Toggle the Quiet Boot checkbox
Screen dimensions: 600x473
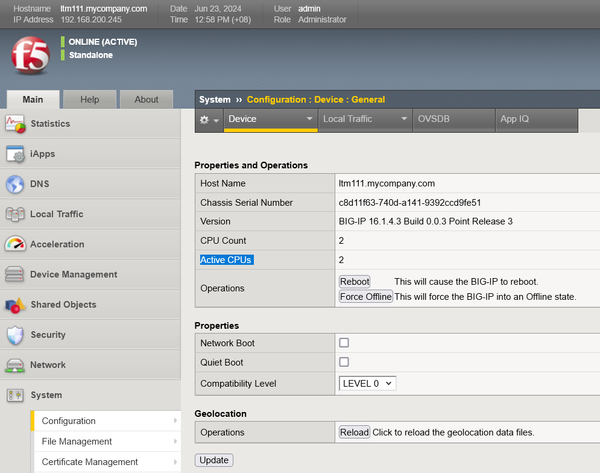(344, 362)
